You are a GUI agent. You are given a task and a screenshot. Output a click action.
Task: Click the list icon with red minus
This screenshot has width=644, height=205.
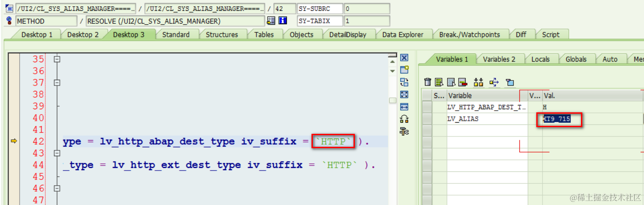click(x=463, y=82)
